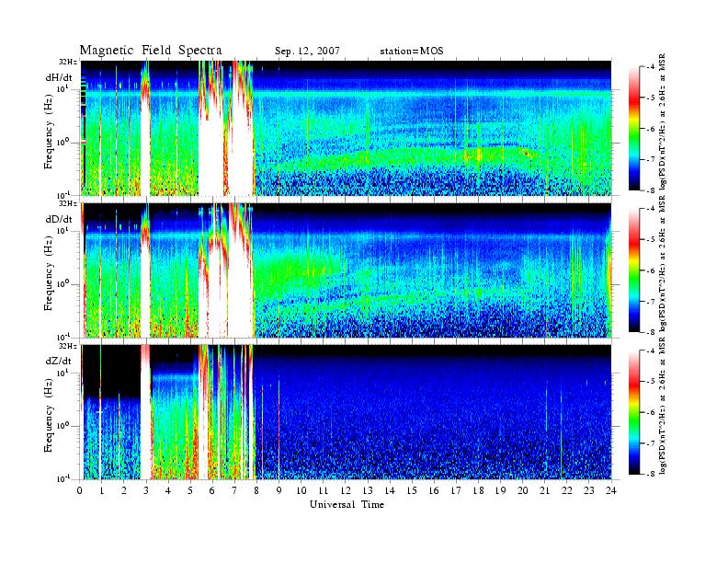The image size is (728, 563).
Task: Click the dD/dt spectrogram plot
Action: 347,270
